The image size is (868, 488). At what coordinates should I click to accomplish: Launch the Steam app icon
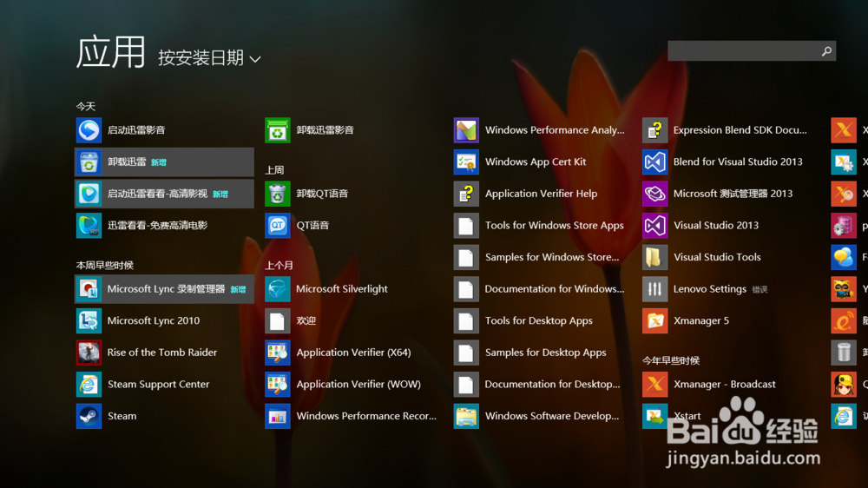[89, 416]
